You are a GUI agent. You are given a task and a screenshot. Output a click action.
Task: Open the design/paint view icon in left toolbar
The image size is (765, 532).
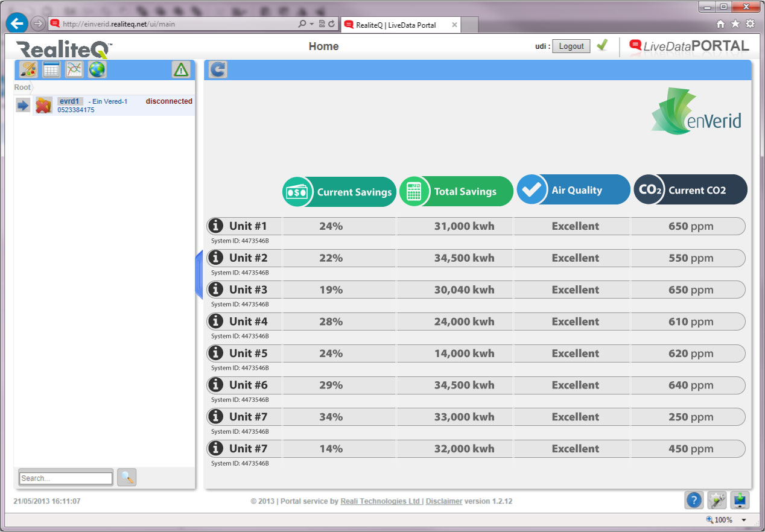(x=29, y=69)
